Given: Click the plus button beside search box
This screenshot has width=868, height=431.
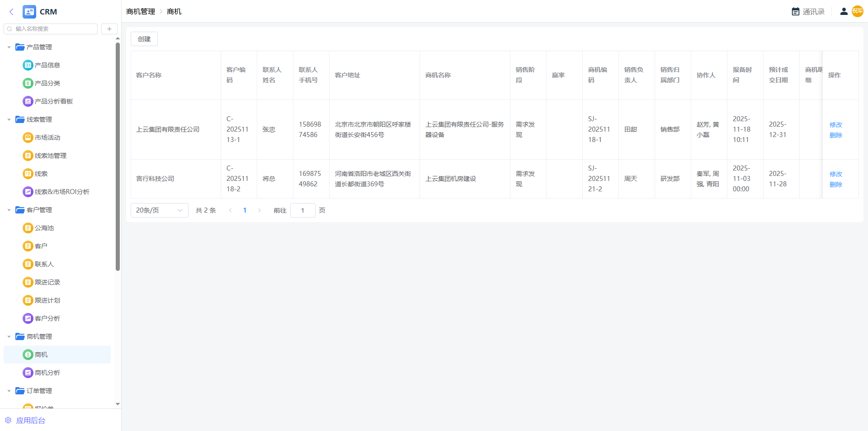Looking at the screenshot, I should point(109,29).
